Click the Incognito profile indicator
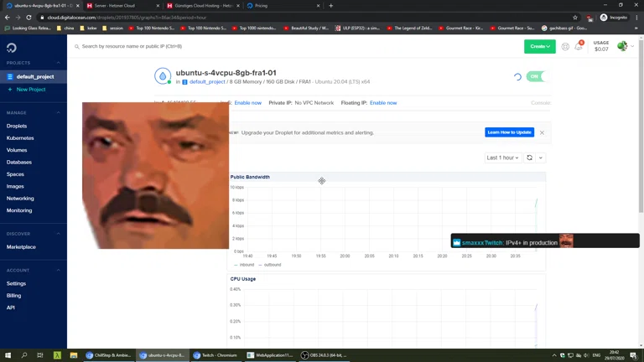This screenshot has height=362, width=644. tap(614, 18)
